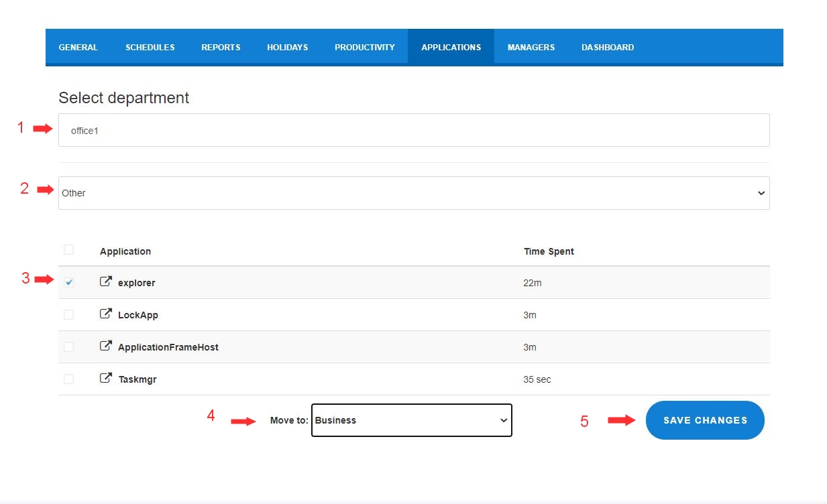Click the office1 department input field

pyautogui.click(x=414, y=130)
